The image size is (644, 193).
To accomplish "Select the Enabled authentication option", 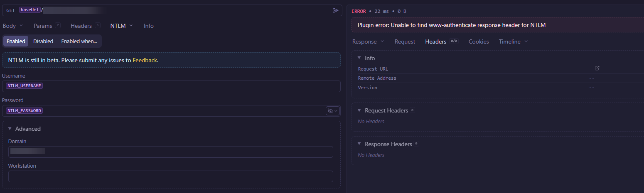I will 16,41.
